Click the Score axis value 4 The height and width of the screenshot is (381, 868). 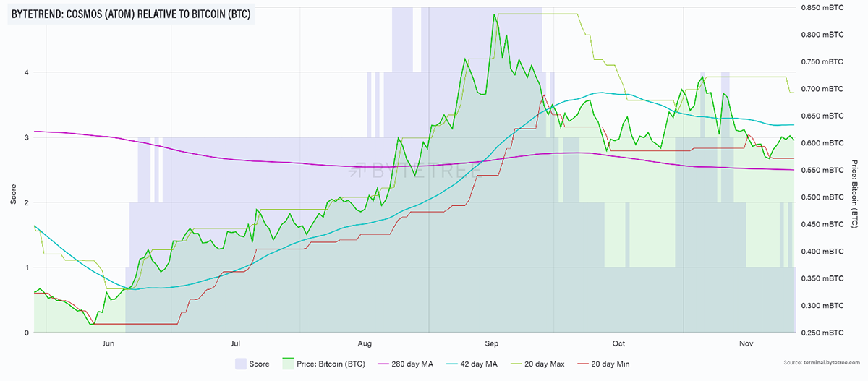click(27, 72)
